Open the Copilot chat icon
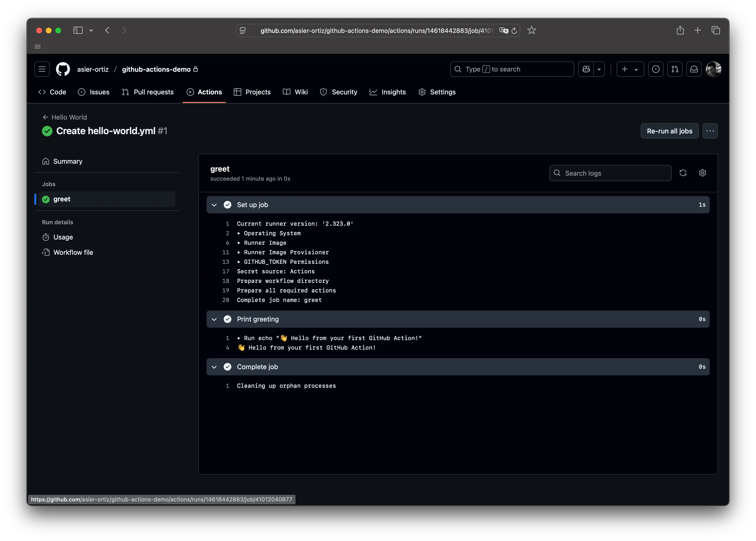Viewport: 756px width, 541px height. (x=586, y=69)
